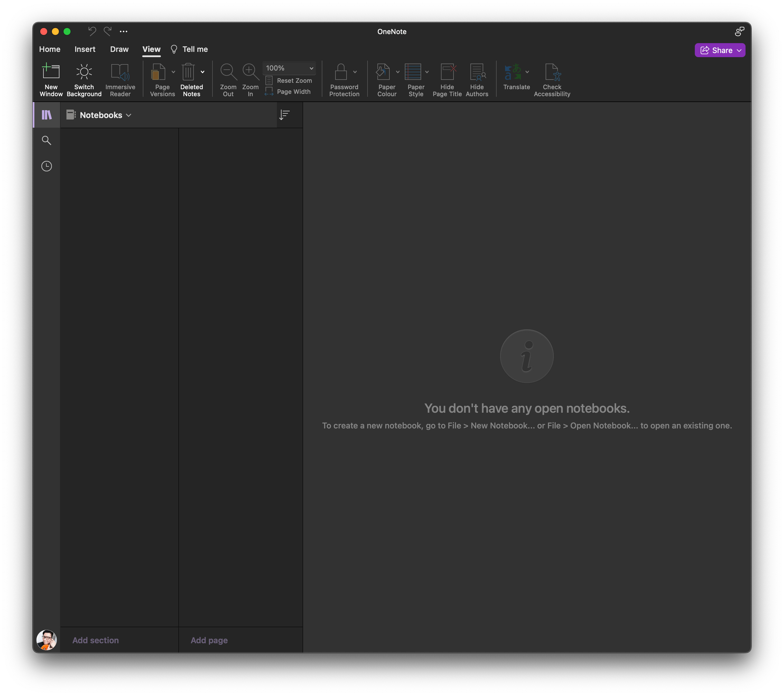Click the sort pages icon
This screenshot has width=784, height=696.
pos(284,115)
